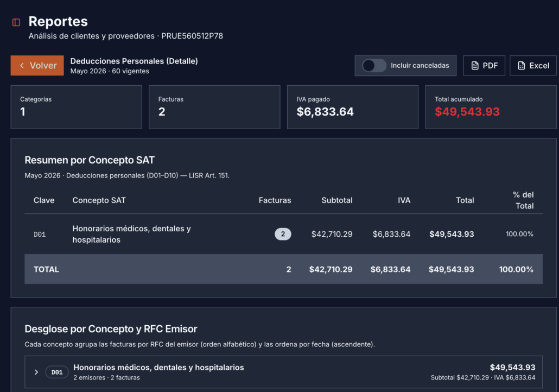Screen dimensions: 559x392
Task: Toggle the sidebar panel icon beside Reportes
Action: coord(16,22)
